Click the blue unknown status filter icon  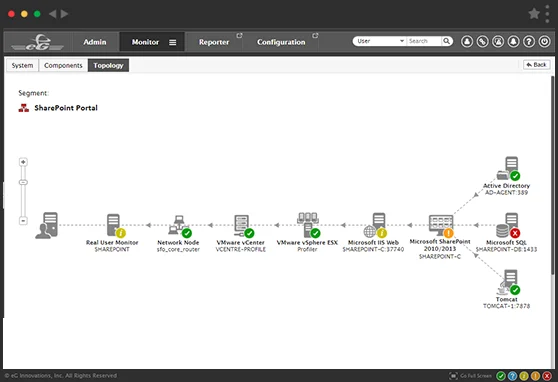click(x=512, y=376)
